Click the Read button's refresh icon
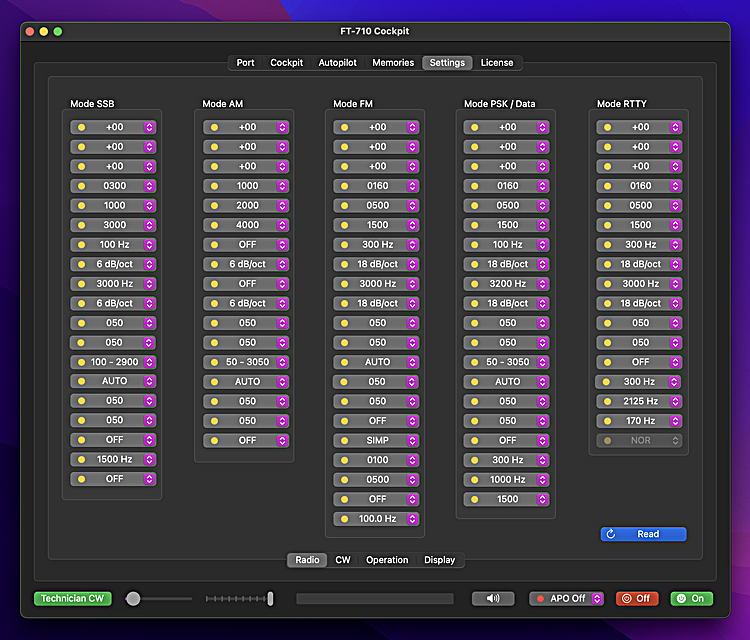Screen dimensions: 750x640 [x=611, y=534]
